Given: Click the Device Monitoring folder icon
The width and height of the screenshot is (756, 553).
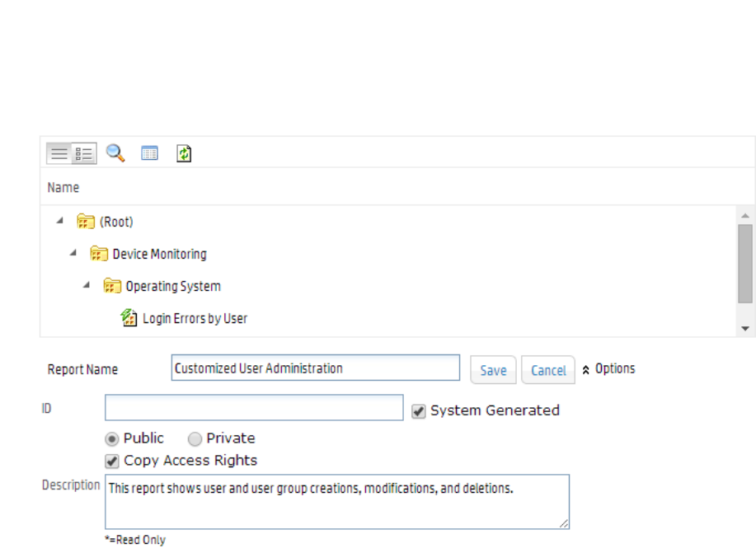Looking at the screenshot, I should click(99, 254).
